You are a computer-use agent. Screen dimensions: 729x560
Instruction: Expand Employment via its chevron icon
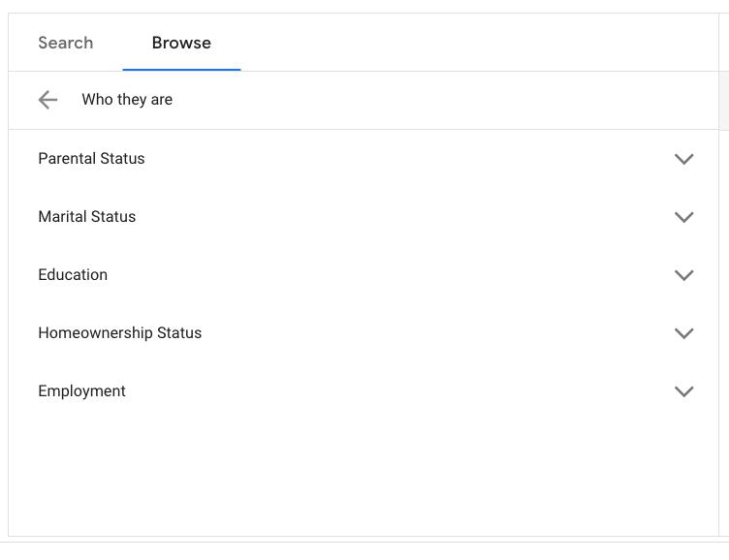pos(683,391)
